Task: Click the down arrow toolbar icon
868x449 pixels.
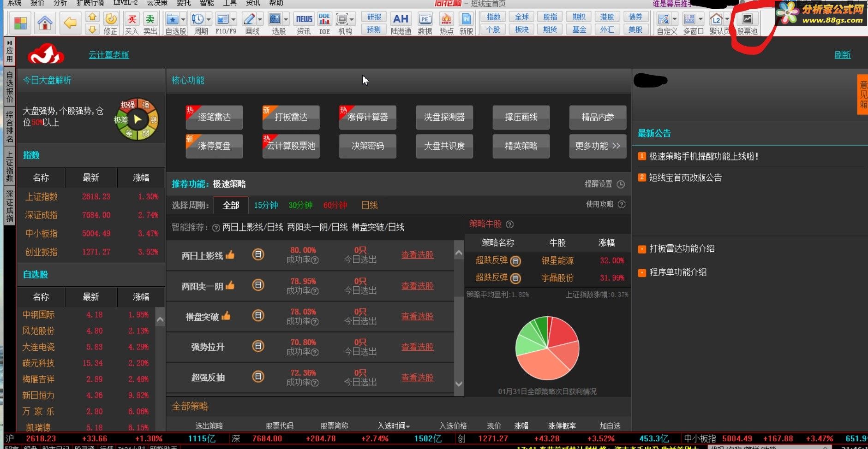Action: tap(92, 30)
